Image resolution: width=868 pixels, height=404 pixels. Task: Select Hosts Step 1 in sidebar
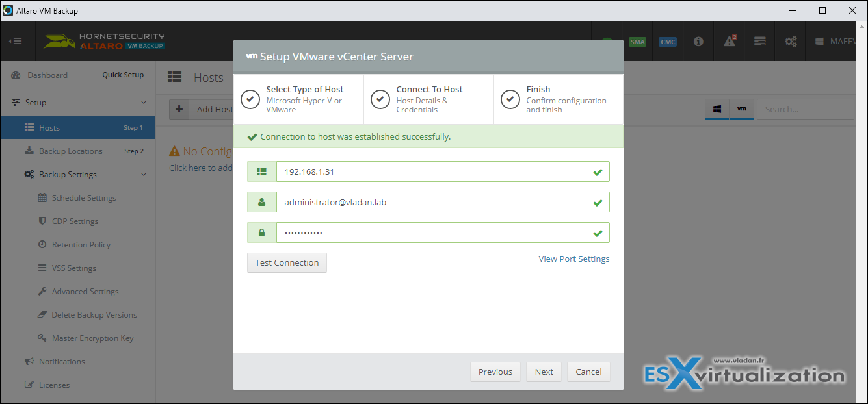tap(77, 128)
